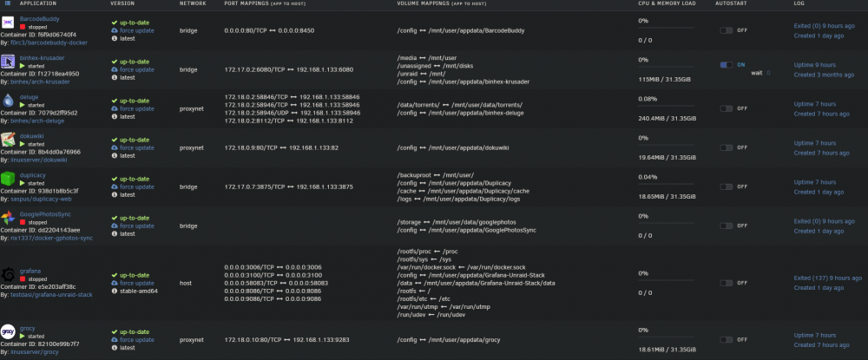Screen dimensions: 868x360
Task: Click the grafana gear icon
Action: pos(8,274)
